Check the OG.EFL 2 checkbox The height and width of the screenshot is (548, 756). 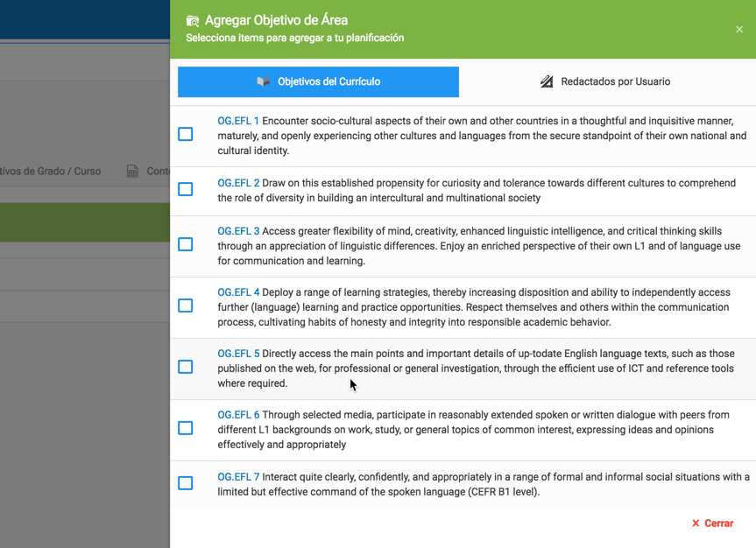tap(185, 189)
